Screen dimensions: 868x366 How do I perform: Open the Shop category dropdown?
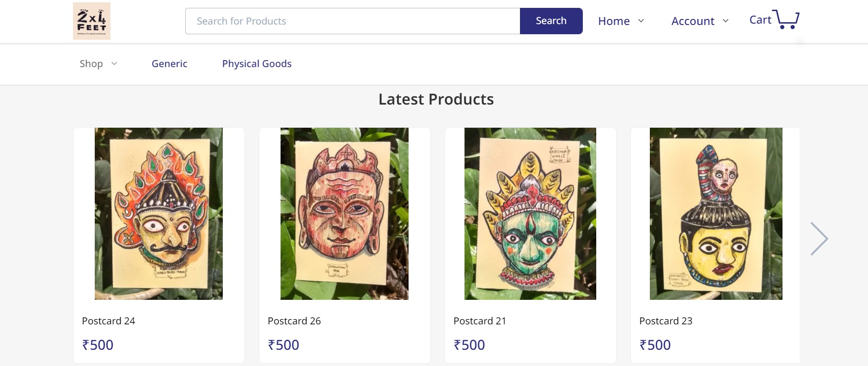point(98,64)
